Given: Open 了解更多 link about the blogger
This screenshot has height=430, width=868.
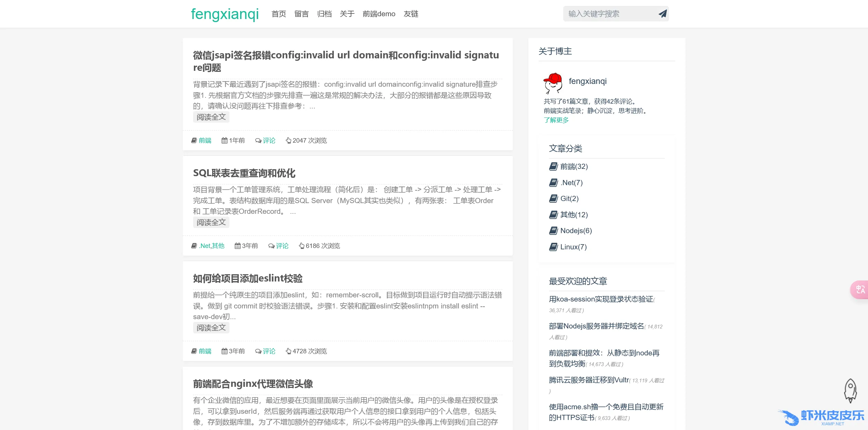Looking at the screenshot, I should (556, 120).
